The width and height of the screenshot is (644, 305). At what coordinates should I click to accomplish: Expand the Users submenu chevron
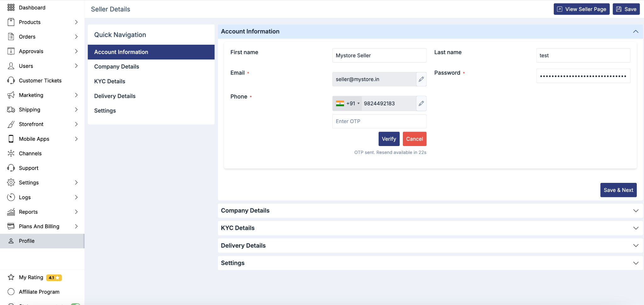pos(76,66)
